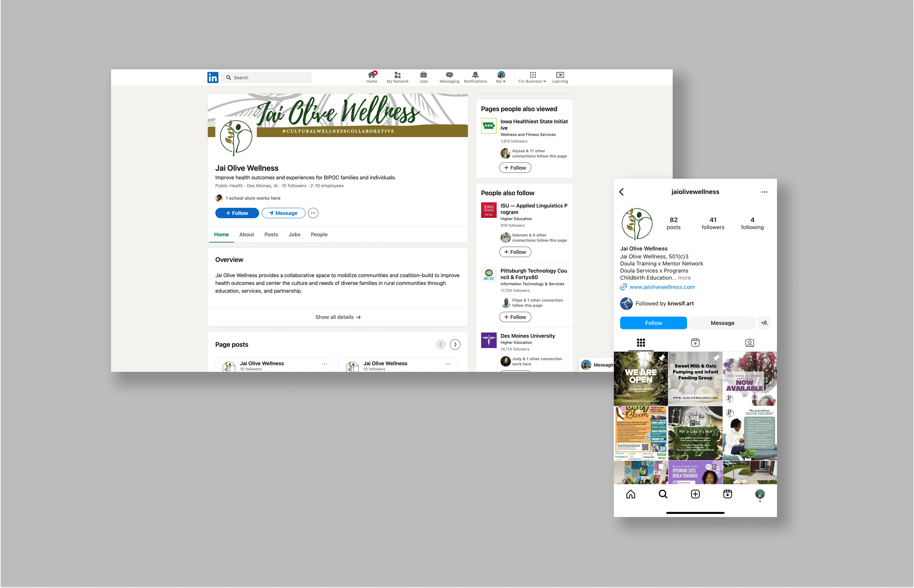This screenshot has width=914, height=588.
Task: View Instagram 4 following count
Action: (x=752, y=223)
